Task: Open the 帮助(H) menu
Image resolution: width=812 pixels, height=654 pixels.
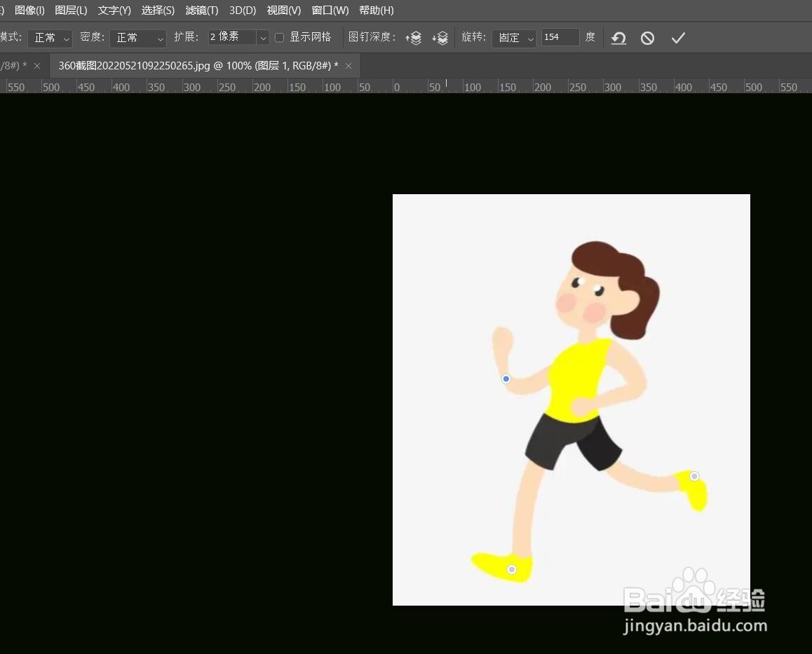Action: [377, 11]
